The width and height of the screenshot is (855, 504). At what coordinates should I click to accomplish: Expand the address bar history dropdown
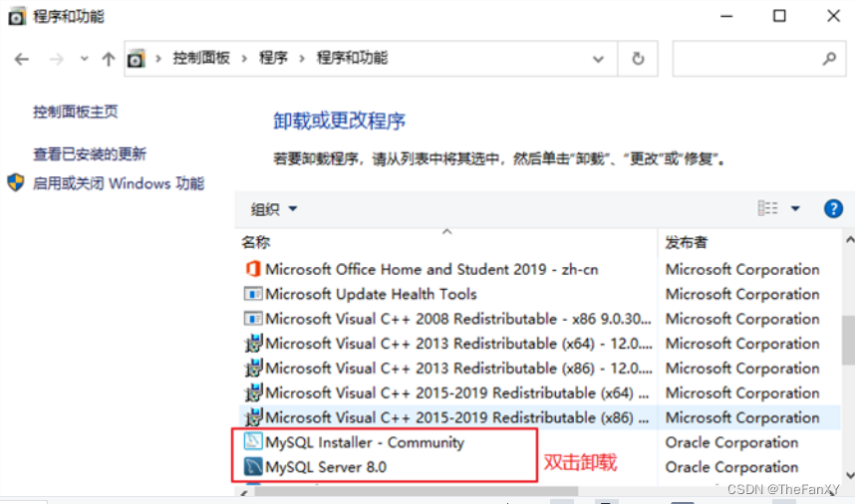coord(598,59)
